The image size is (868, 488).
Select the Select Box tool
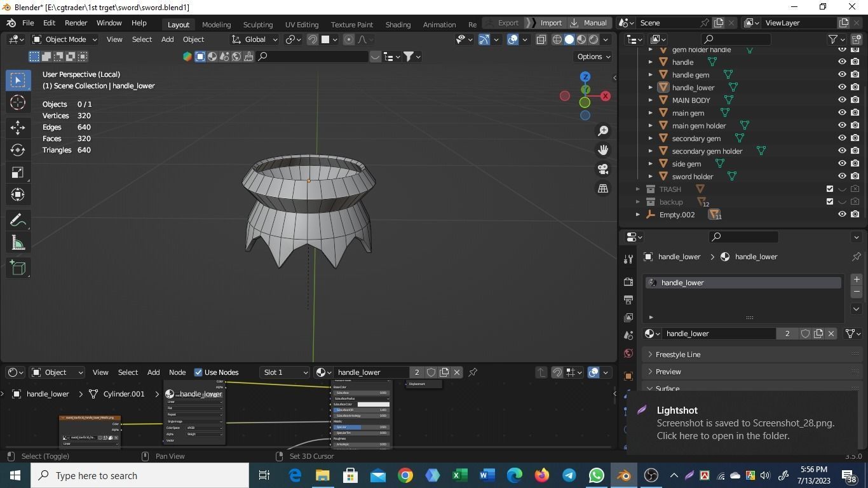(18, 80)
